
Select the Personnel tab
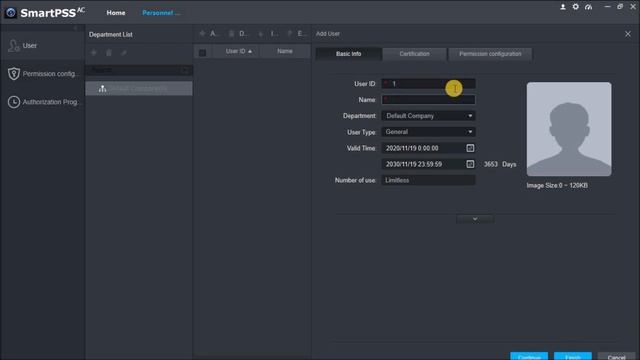click(x=161, y=13)
